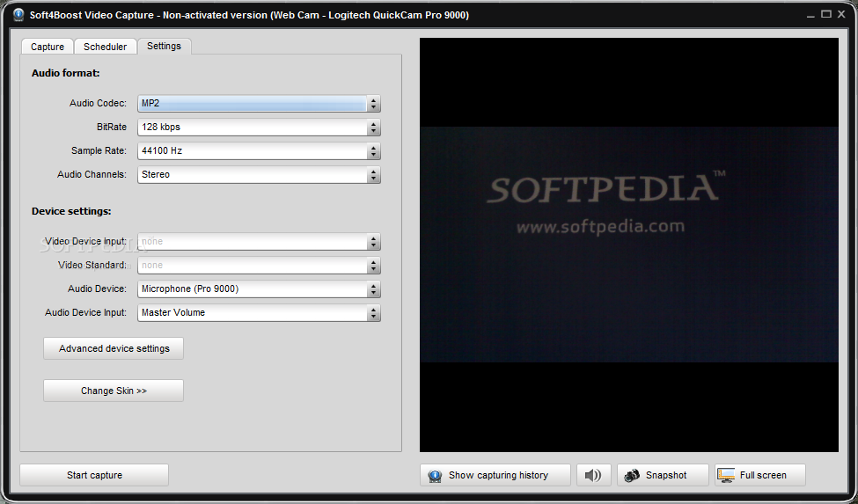Click the Start capture button
Image resolution: width=858 pixels, height=504 pixels.
tap(94, 475)
